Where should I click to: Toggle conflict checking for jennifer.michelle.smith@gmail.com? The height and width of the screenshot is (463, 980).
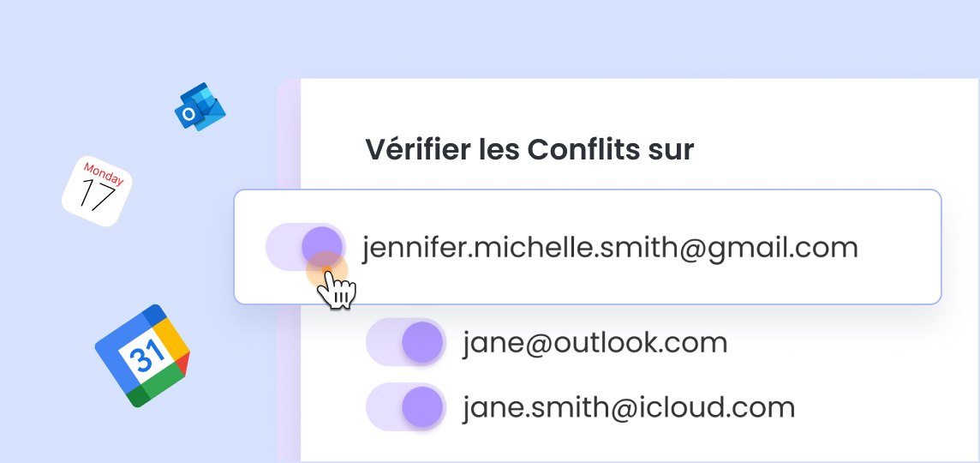pos(305,246)
